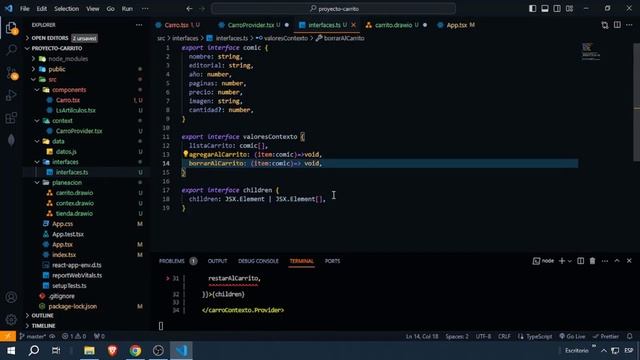
Task: Click Prettier in the status bar
Action: [x=606, y=336]
